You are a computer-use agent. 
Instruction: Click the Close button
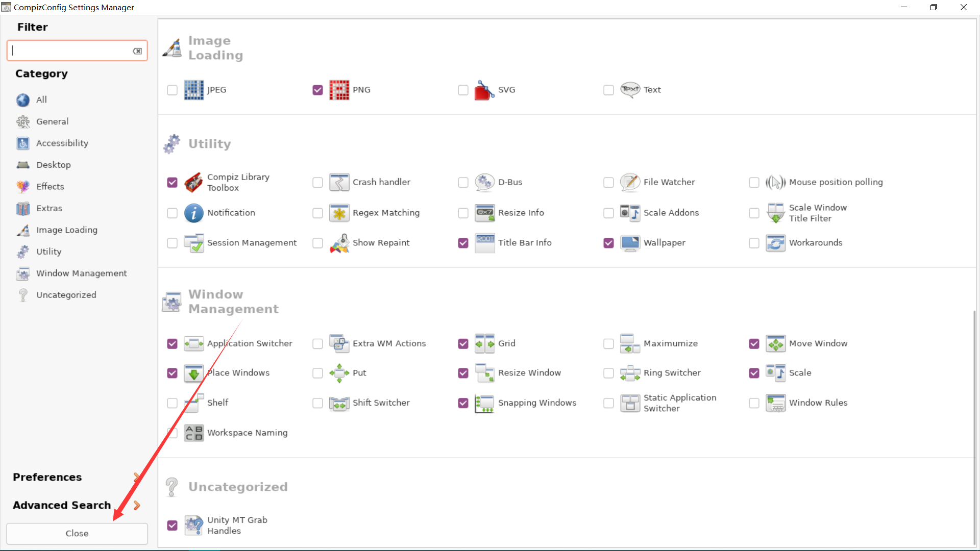click(77, 533)
